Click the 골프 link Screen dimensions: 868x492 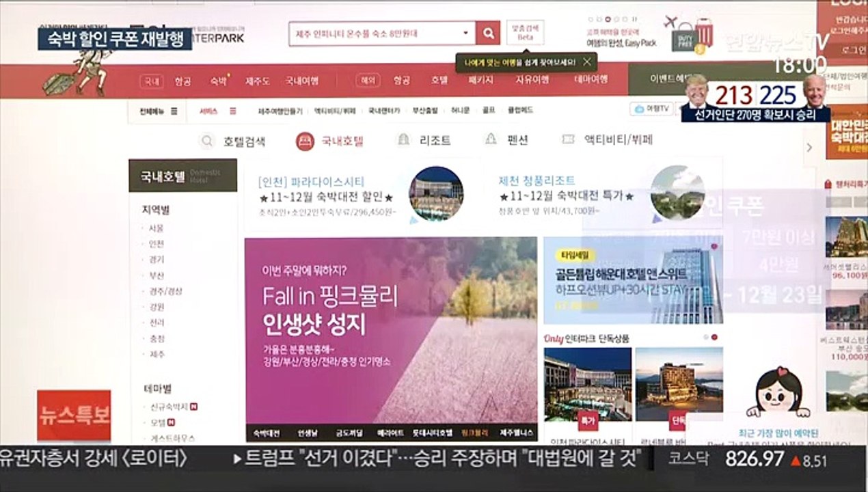[x=488, y=111]
